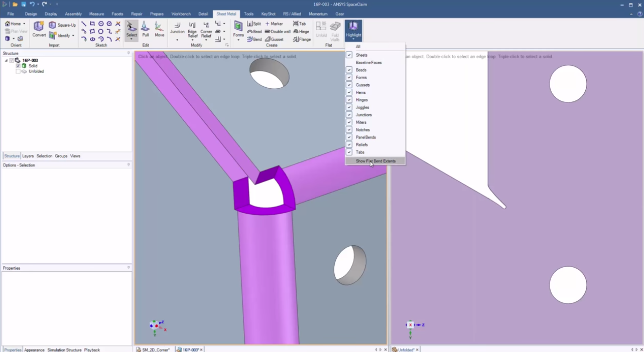
Task: Check the Unfolded visibility checkbox
Action: pyautogui.click(x=18, y=71)
